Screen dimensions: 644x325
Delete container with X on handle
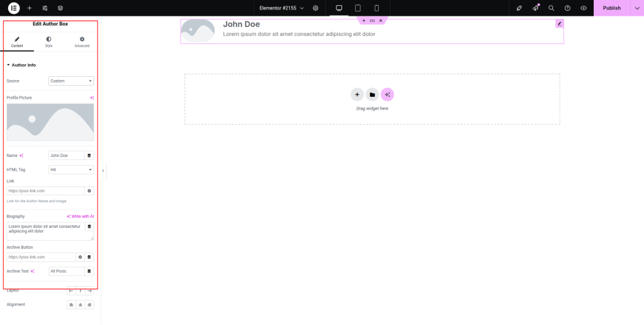pos(380,21)
